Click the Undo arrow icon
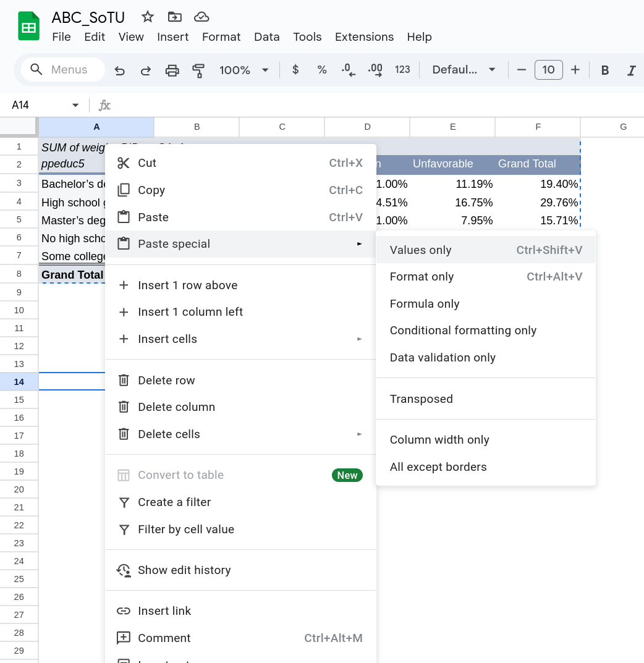This screenshot has width=644, height=663. click(120, 70)
